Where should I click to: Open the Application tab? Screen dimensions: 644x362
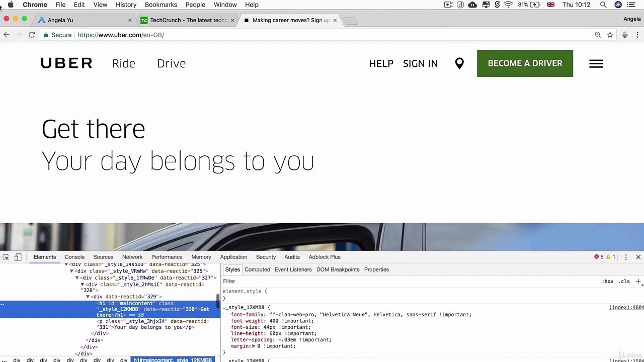(x=233, y=257)
